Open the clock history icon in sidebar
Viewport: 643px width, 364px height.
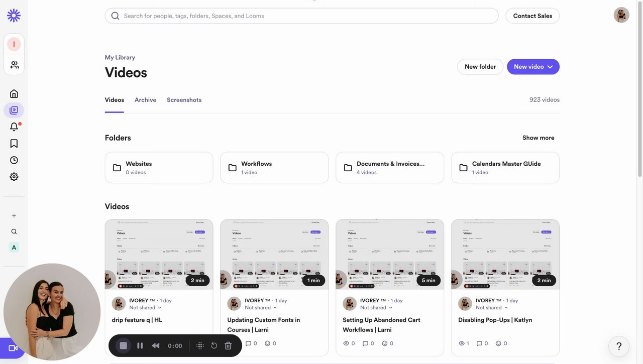coord(14,160)
